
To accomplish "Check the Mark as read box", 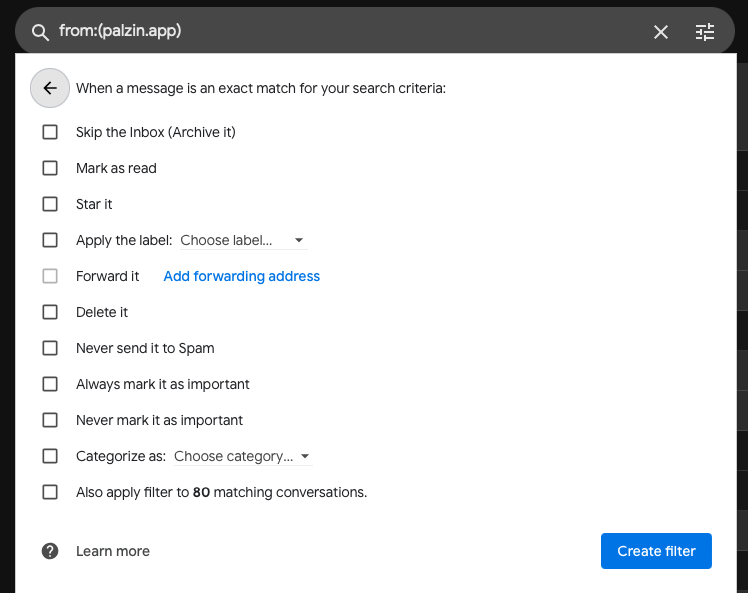I will click(x=50, y=168).
